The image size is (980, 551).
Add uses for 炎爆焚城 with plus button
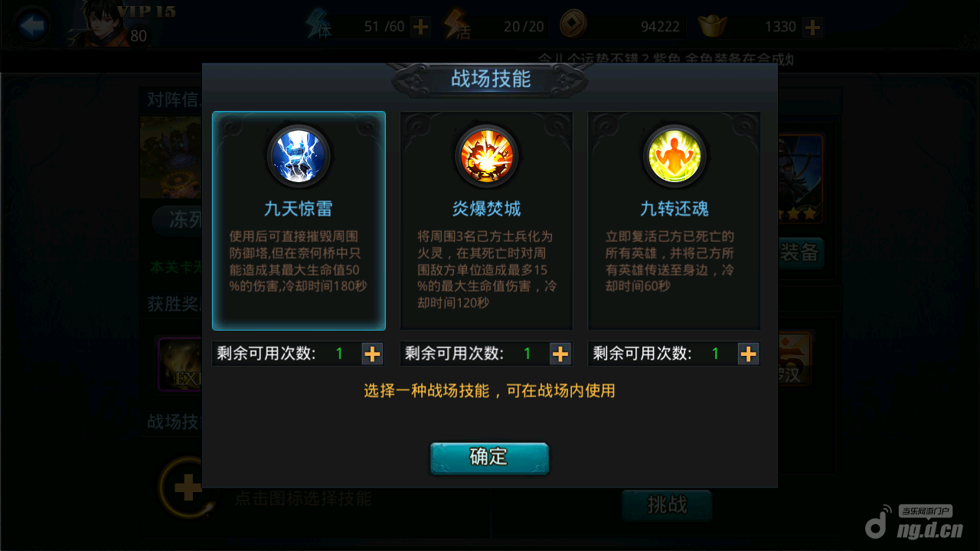pos(560,354)
